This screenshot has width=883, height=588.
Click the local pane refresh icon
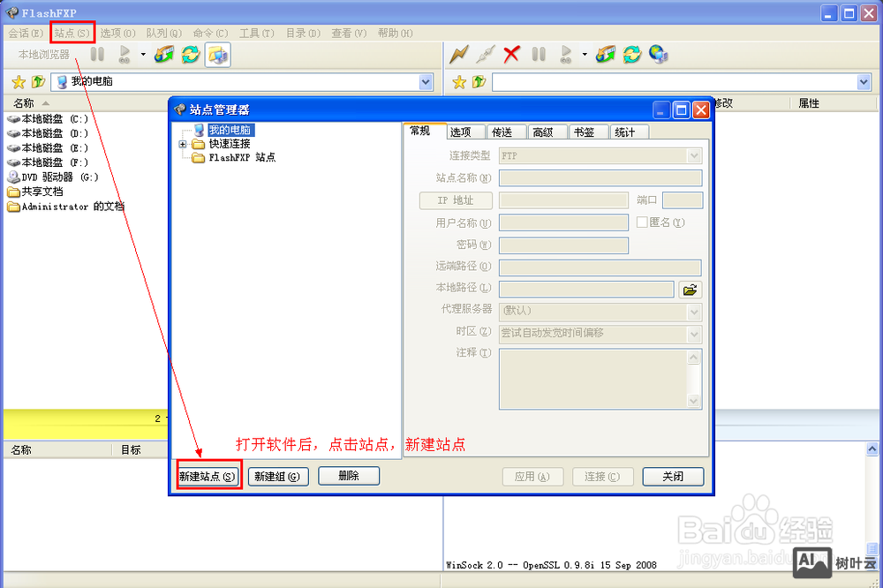[x=191, y=55]
